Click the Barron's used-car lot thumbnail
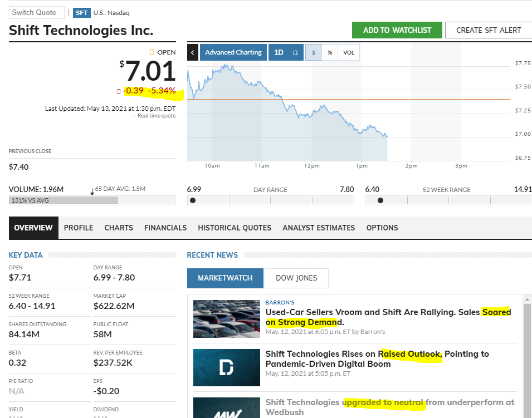This screenshot has height=418, width=532. [x=226, y=319]
